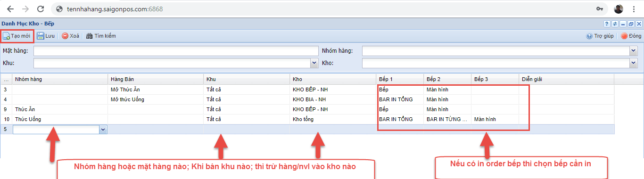Click inside the Nhóm hàng filter combo box

(x=495, y=51)
